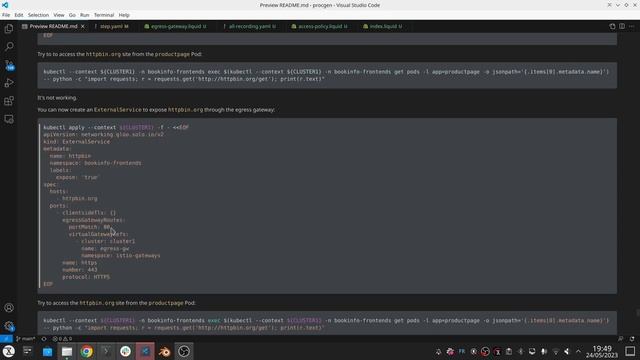Open Google Chrome from taskbar

[x=87, y=351]
